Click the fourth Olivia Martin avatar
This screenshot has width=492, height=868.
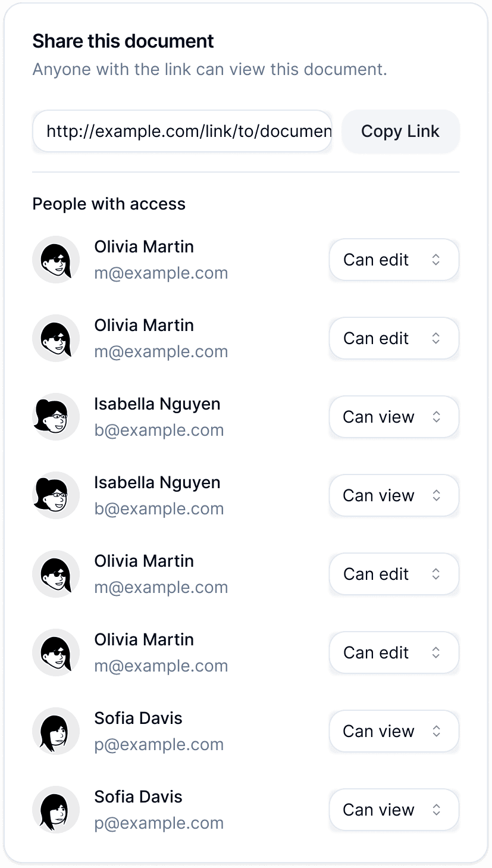[x=56, y=652]
